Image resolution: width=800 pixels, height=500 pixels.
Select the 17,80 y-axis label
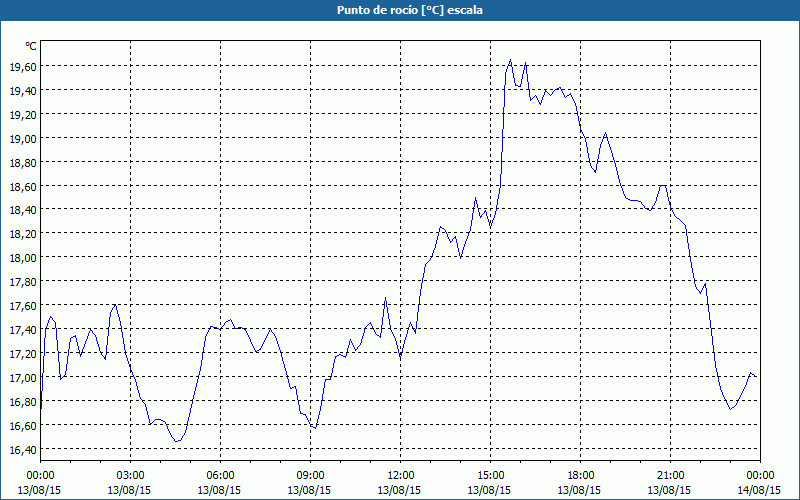tap(23, 282)
